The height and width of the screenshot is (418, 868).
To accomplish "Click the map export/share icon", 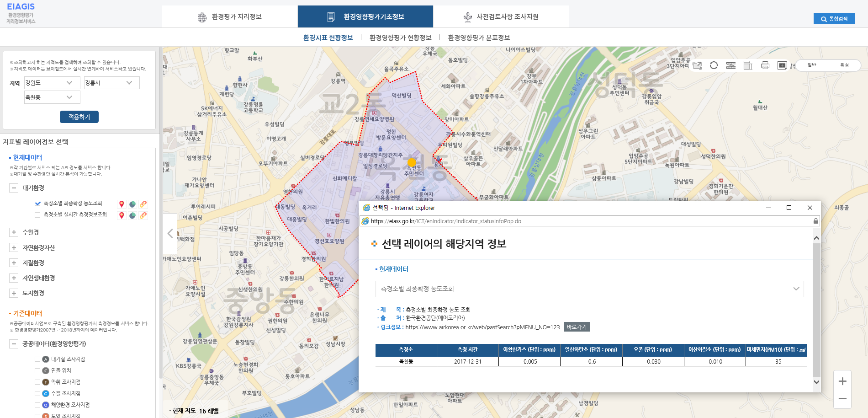I will [x=697, y=65].
